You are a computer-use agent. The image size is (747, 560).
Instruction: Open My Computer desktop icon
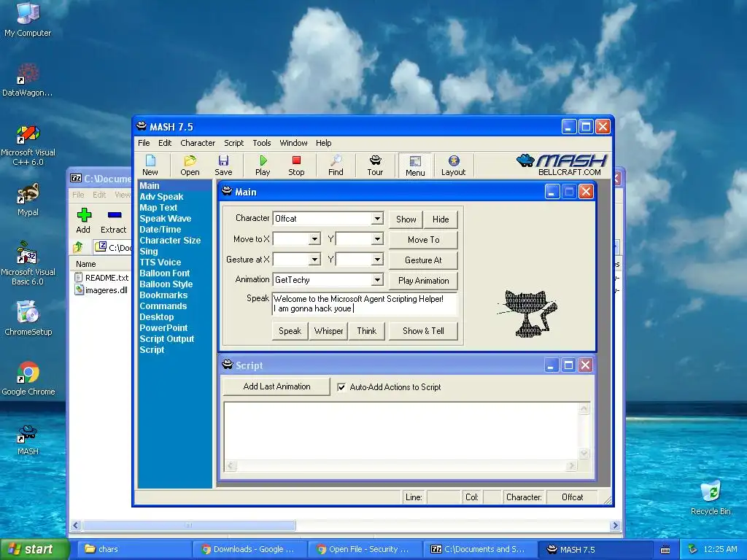click(x=28, y=20)
